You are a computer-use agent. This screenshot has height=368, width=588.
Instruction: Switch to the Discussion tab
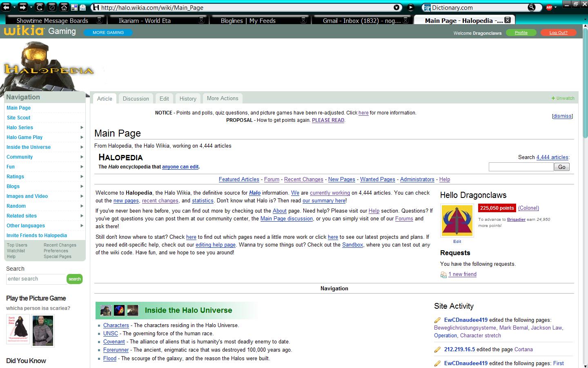tap(136, 99)
